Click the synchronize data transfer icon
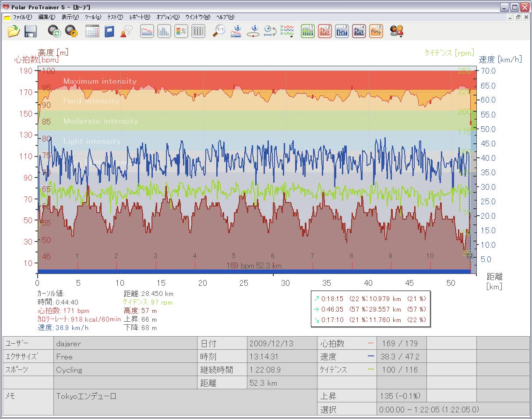Viewport: 532px width, 419px height. pos(54,31)
